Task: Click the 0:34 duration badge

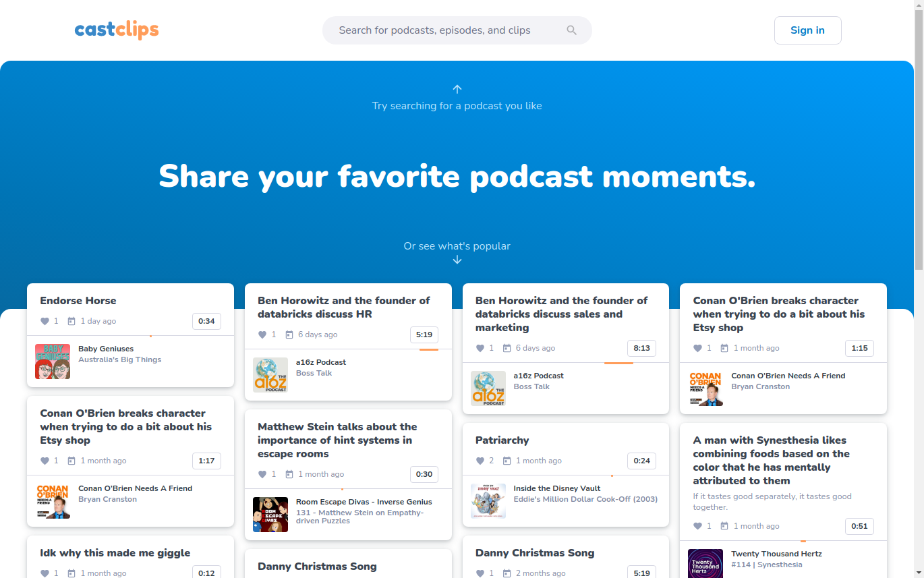Action: [x=206, y=321]
